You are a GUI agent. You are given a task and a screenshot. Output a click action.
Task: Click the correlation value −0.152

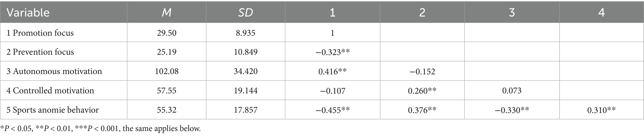point(422,71)
